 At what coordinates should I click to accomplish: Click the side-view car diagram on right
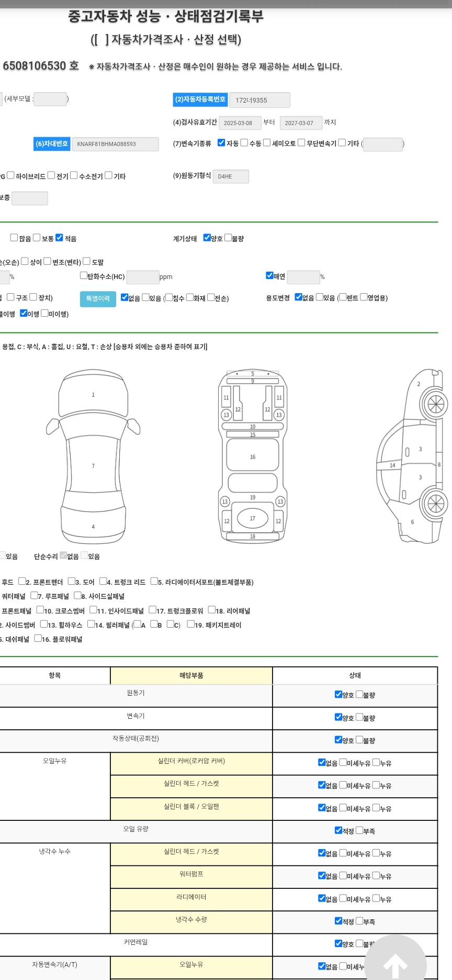pos(413,456)
